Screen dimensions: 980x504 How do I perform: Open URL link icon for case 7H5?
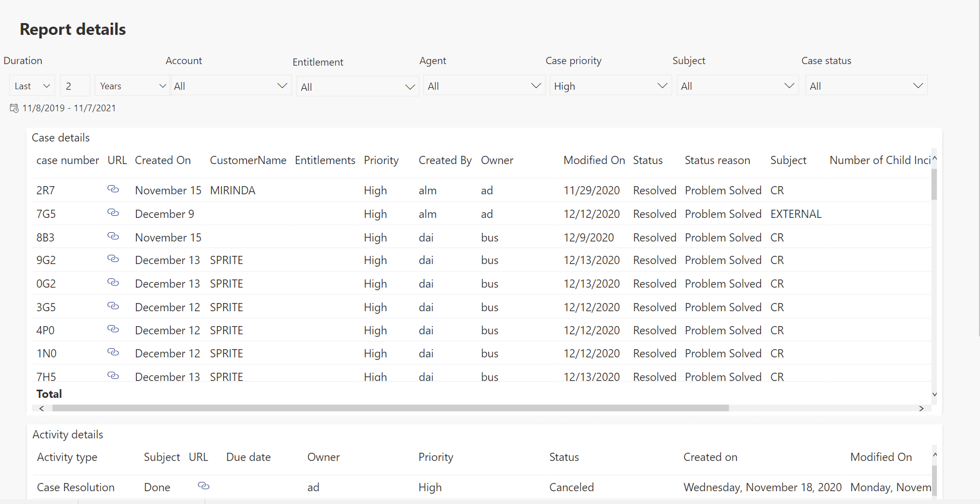(x=113, y=376)
